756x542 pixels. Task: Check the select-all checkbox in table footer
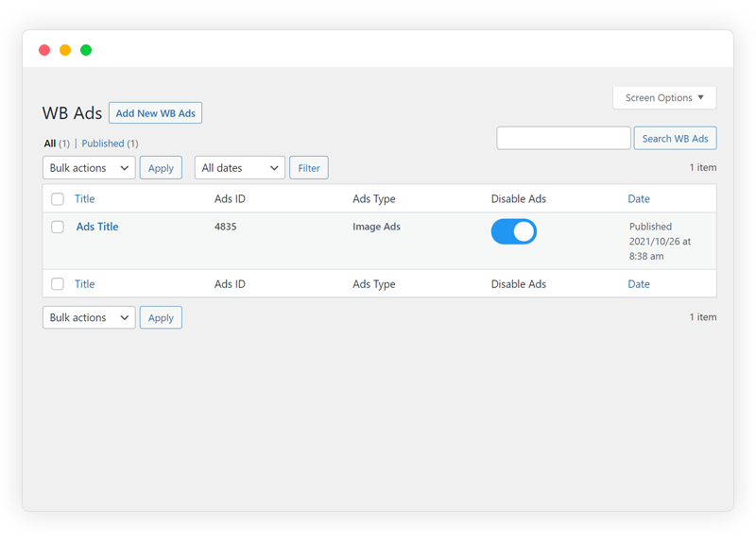coord(58,284)
